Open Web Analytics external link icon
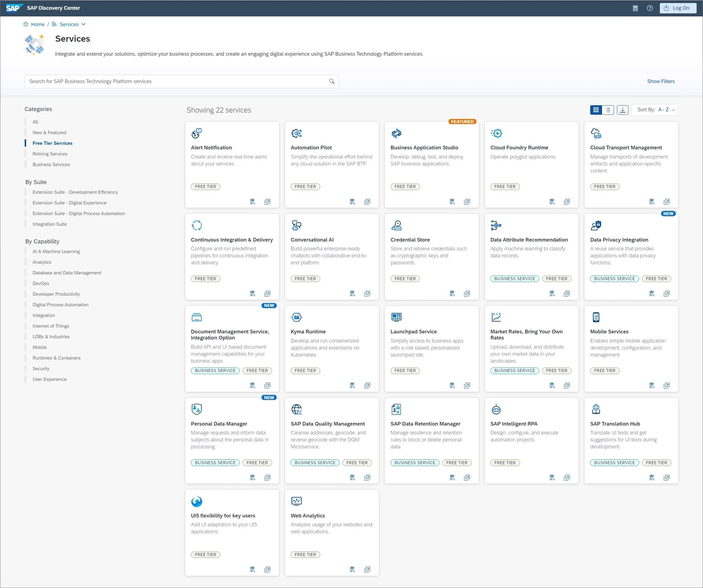The width and height of the screenshot is (703, 588). (367, 569)
